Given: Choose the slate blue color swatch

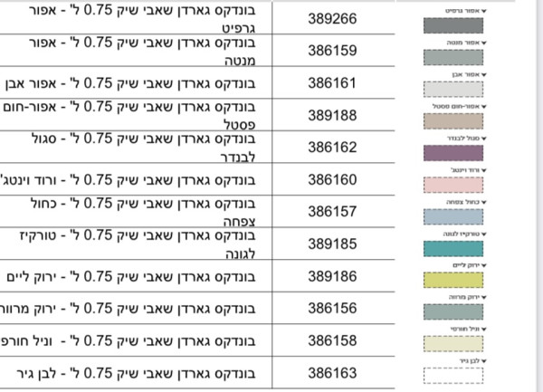Looking at the screenshot, I should [453, 216].
